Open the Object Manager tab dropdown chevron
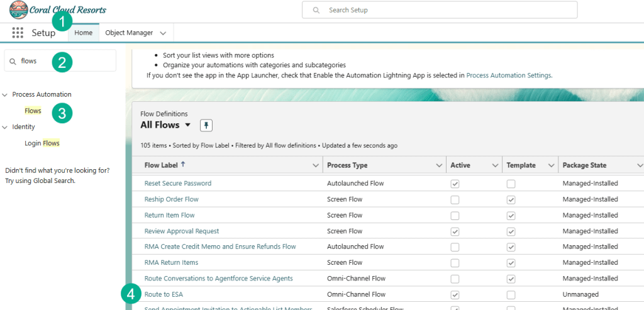Image resolution: width=644 pixels, height=310 pixels. (x=163, y=33)
